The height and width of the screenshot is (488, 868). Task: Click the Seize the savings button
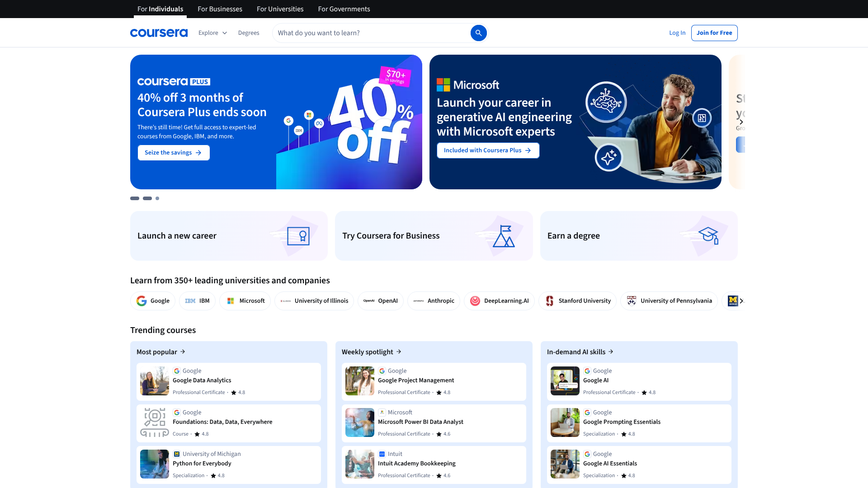pos(173,152)
